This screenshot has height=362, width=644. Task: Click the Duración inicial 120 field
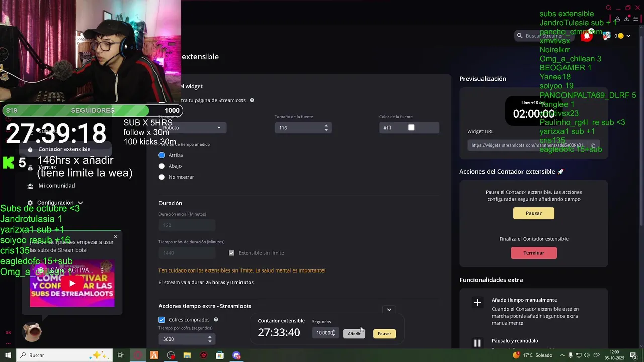[x=187, y=225]
